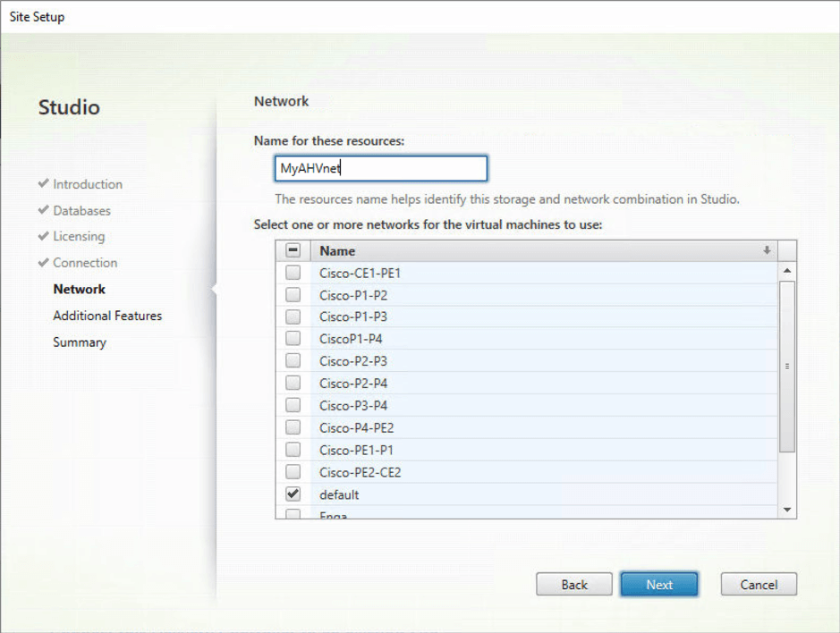840x633 pixels.
Task: Go to the Introduction step
Action: click(88, 184)
